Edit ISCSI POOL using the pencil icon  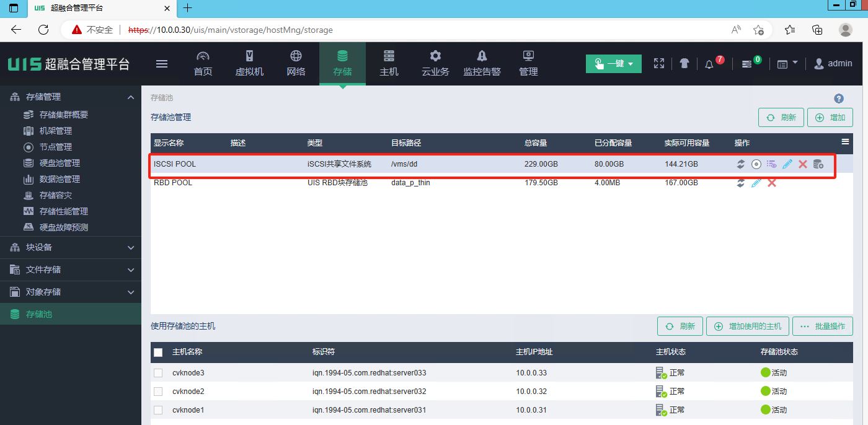[787, 164]
